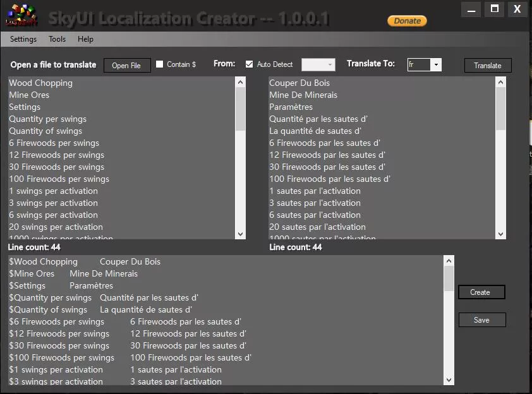
Task: Click '$Mine Ores' line in output panel
Action: (x=73, y=273)
